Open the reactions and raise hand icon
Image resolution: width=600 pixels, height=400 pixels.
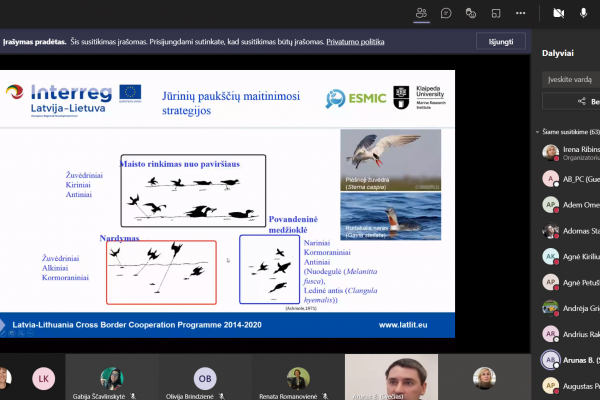point(471,13)
